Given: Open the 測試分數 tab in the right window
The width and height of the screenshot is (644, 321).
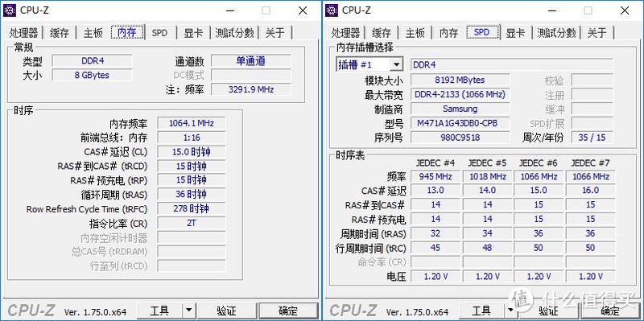Looking at the screenshot, I should tap(556, 33).
